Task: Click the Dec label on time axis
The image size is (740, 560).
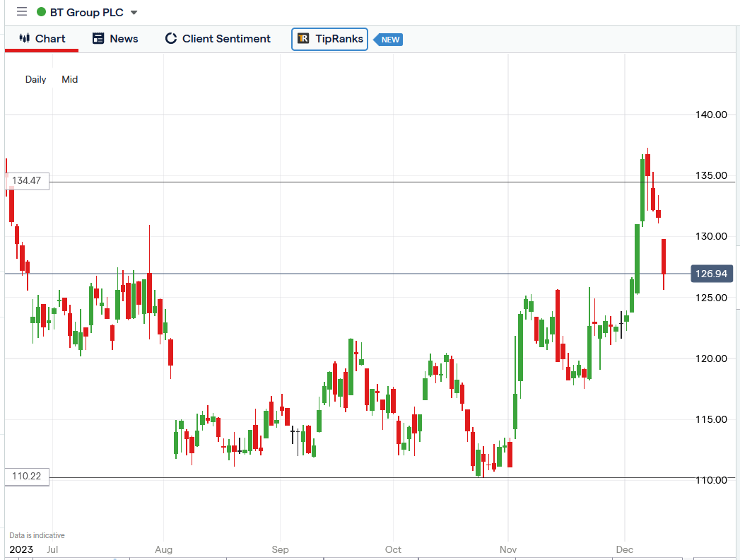Action: [624, 549]
